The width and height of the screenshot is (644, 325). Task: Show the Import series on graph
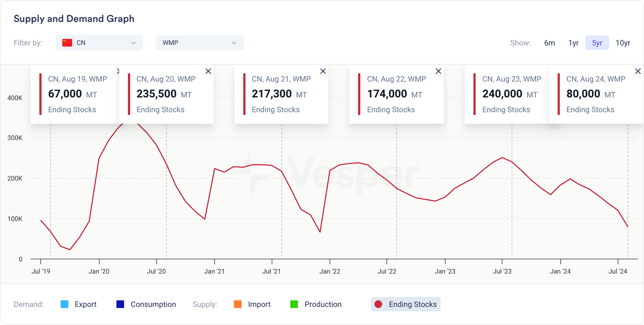pos(252,304)
